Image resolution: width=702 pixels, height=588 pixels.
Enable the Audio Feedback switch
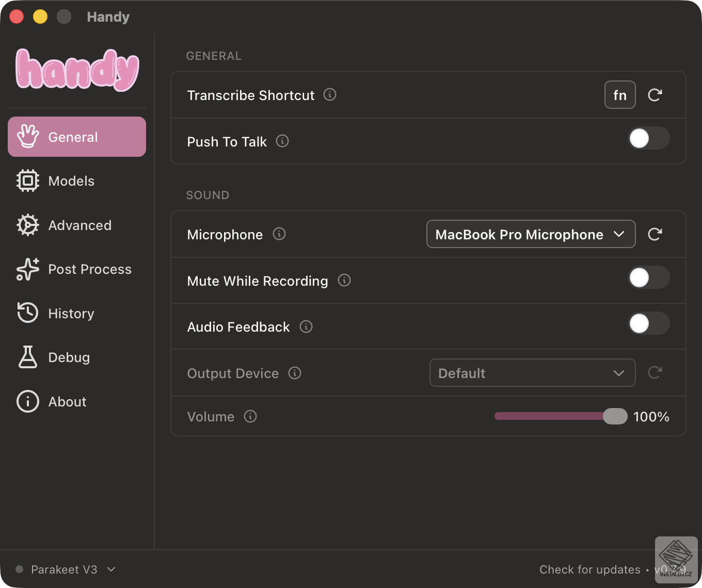click(648, 324)
